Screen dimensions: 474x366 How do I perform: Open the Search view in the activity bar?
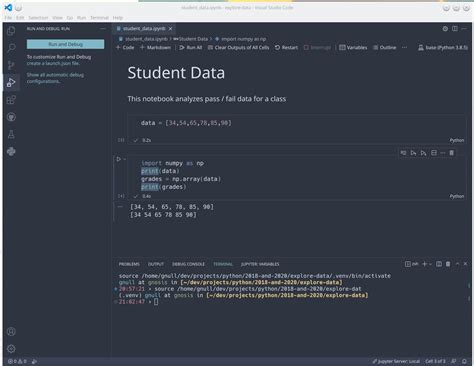(11, 48)
